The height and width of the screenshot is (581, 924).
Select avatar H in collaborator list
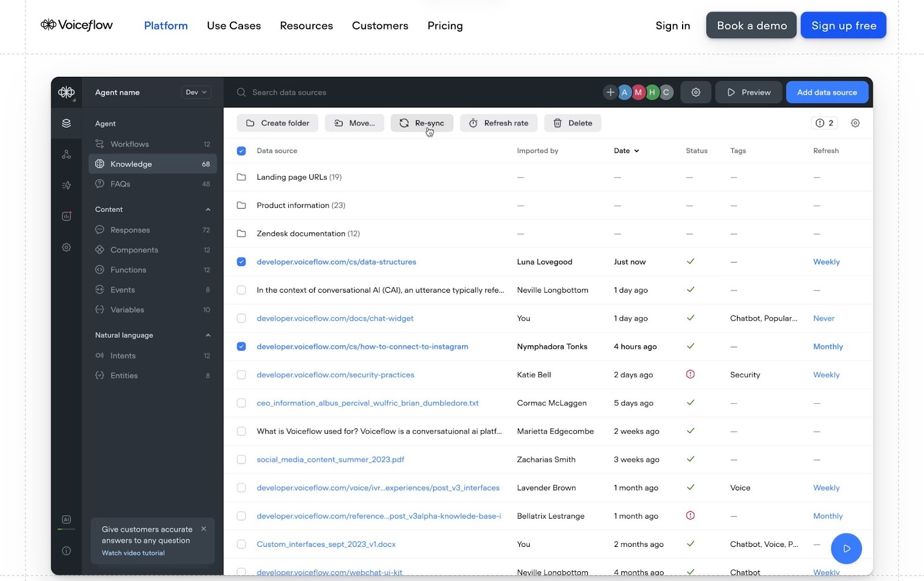tap(652, 92)
